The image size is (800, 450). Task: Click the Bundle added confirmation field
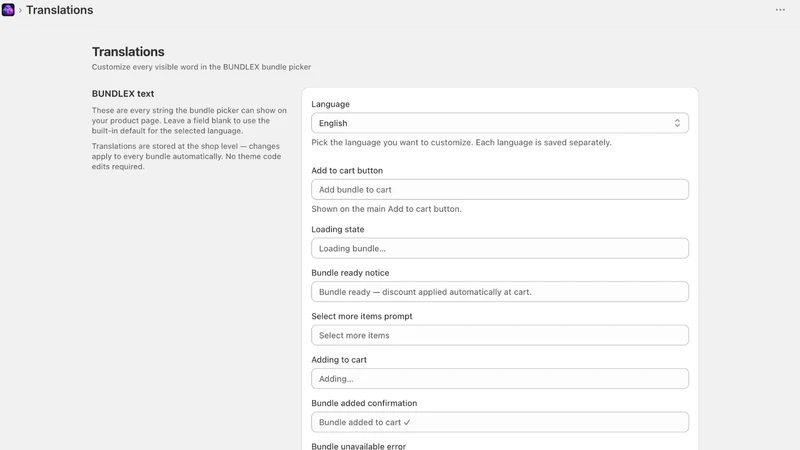tap(499, 422)
